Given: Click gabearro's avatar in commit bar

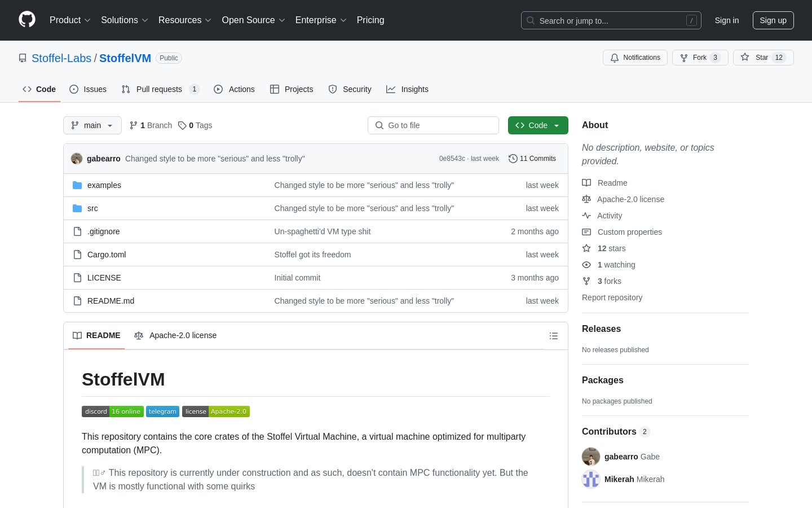Looking at the screenshot, I should click(77, 159).
